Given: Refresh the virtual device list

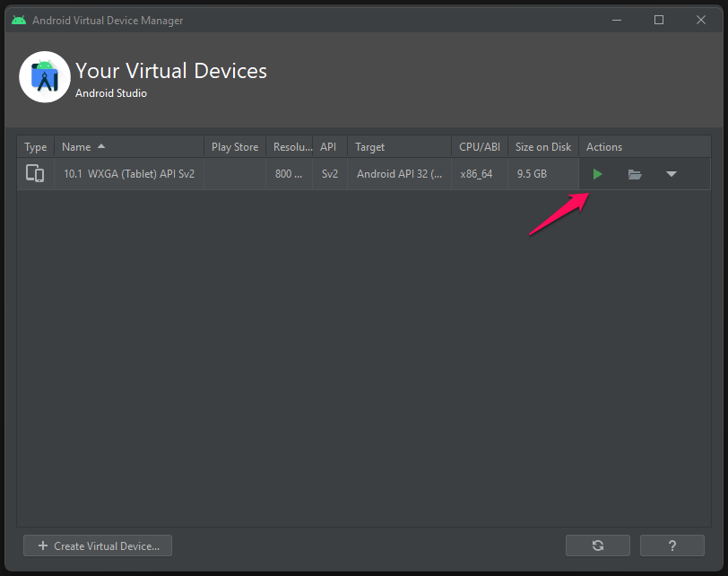Looking at the screenshot, I should tap(598, 545).
